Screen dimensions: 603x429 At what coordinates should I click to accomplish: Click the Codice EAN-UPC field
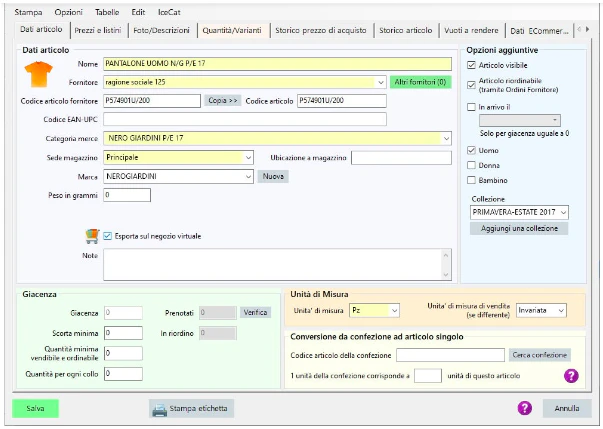tap(245, 119)
